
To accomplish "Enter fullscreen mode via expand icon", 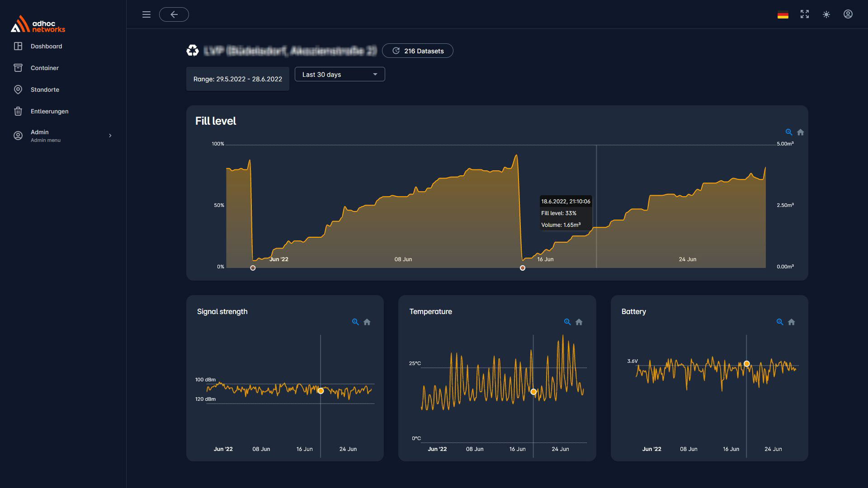I will 805,14.
